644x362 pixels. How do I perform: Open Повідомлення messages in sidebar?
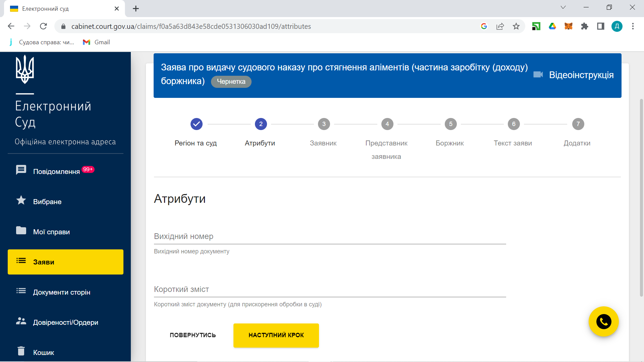56,171
